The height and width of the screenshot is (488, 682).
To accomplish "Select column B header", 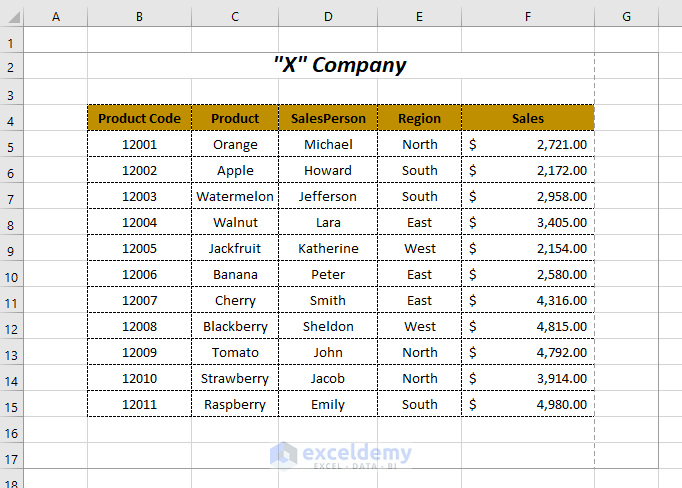I will [x=139, y=15].
